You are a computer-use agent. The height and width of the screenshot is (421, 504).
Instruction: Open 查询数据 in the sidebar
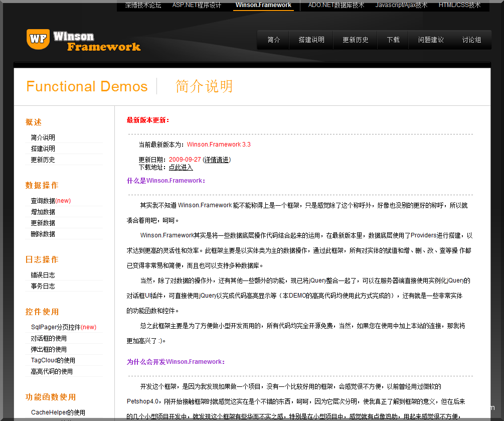point(43,201)
